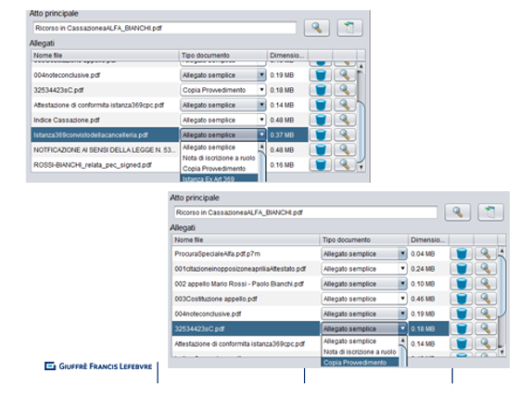Click the lower panel's replace main document icon
This screenshot has height=397, width=532.
pyautogui.click(x=490, y=212)
